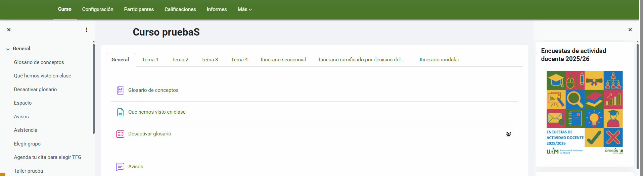Switch to the Tema 2 tab

(x=180, y=60)
